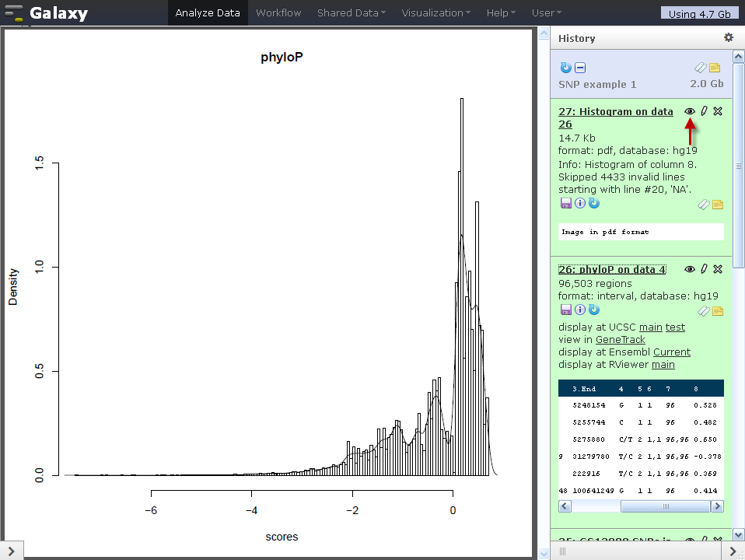Click history panel scrollbar down arrow
Screen dimensions: 745x560
[x=738, y=535]
